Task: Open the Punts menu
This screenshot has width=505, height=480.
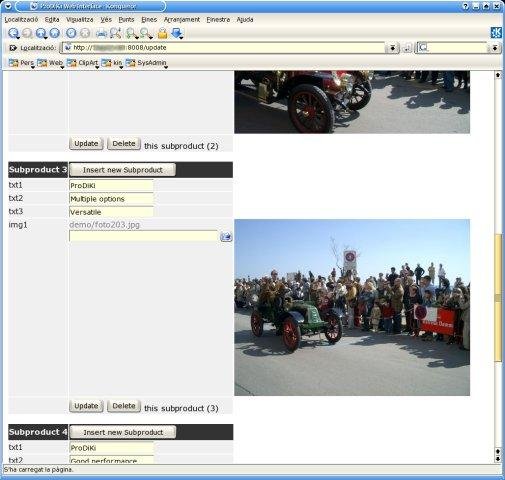Action: click(x=126, y=20)
